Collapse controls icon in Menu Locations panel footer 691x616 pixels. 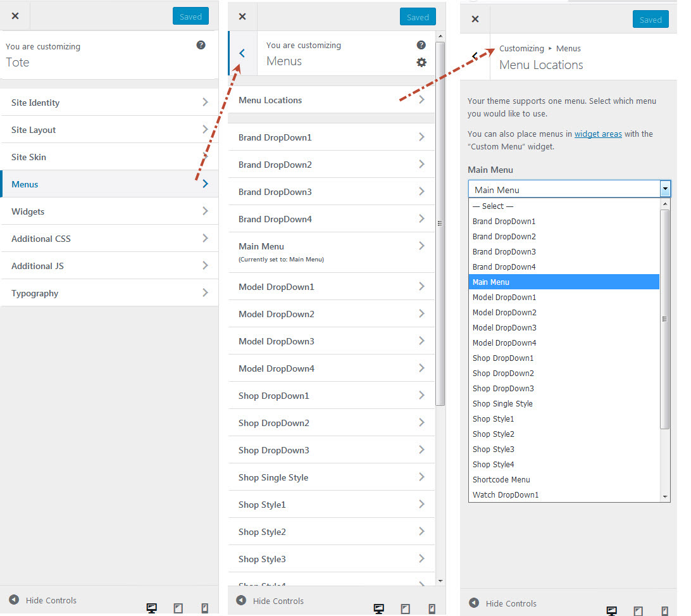(x=474, y=603)
